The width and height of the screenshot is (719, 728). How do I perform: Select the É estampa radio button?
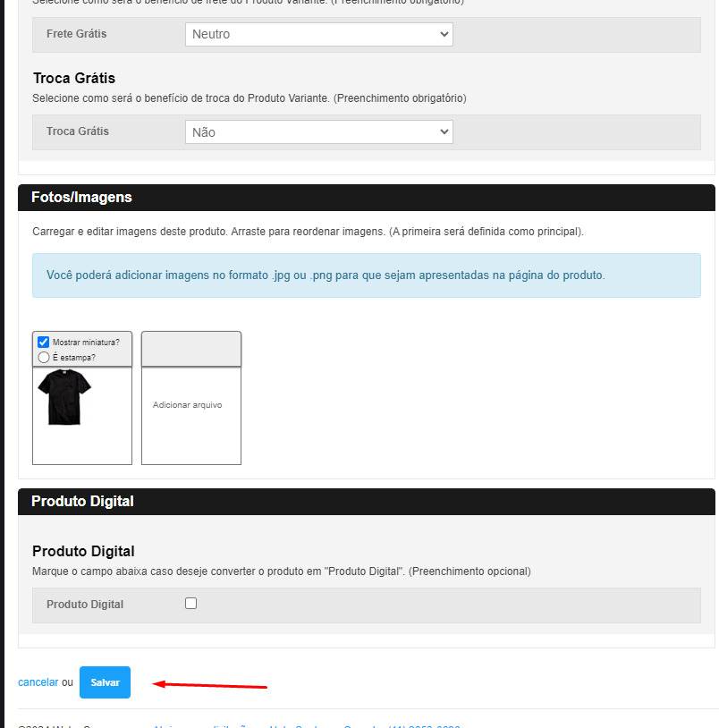[x=43, y=357]
